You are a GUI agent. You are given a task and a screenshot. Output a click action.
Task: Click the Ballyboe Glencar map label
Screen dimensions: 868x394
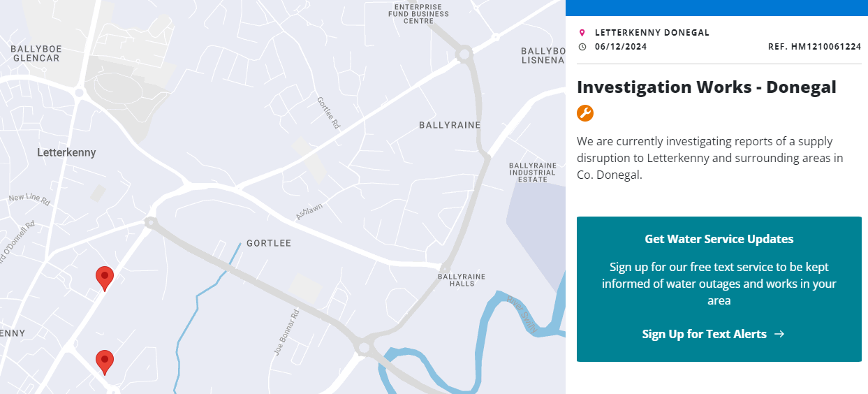35,53
